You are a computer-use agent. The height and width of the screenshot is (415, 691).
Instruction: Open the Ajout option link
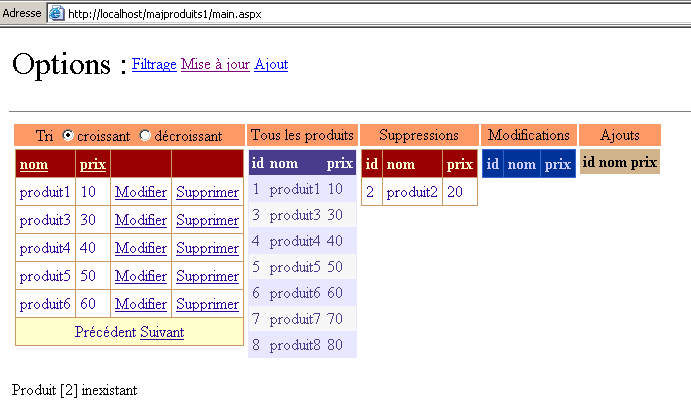271,64
